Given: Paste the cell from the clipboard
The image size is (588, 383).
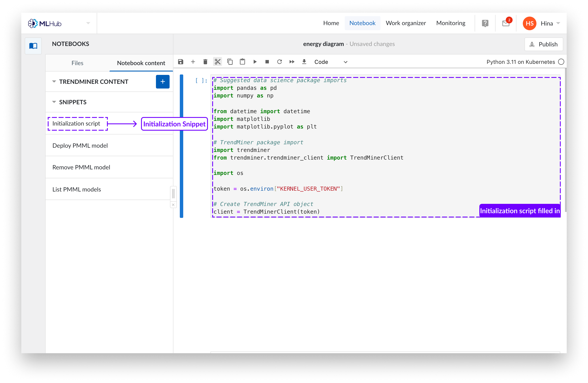Looking at the screenshot, I should [242, 62].
